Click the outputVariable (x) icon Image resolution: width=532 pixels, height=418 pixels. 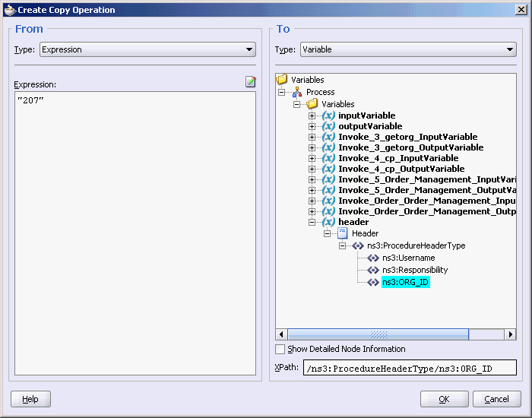pyautogui.click(x=328, y=126)
